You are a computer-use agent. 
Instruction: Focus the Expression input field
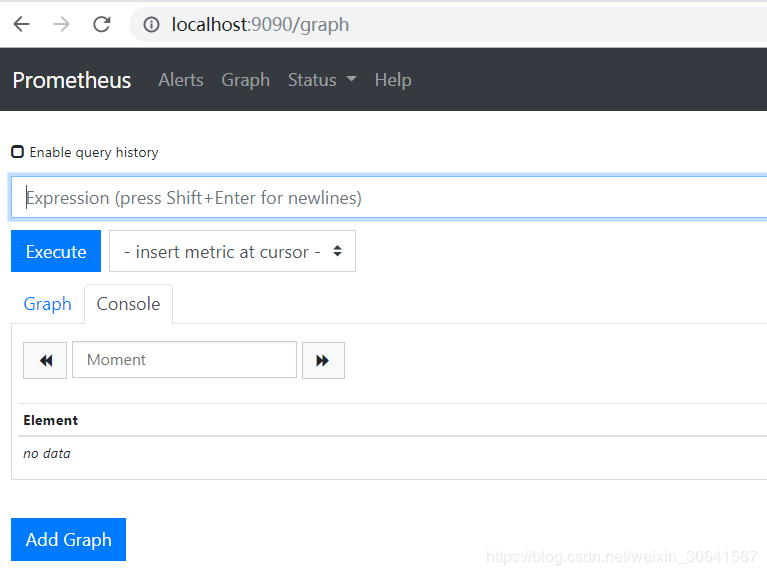pyautogui.click(x=390, y=198)
